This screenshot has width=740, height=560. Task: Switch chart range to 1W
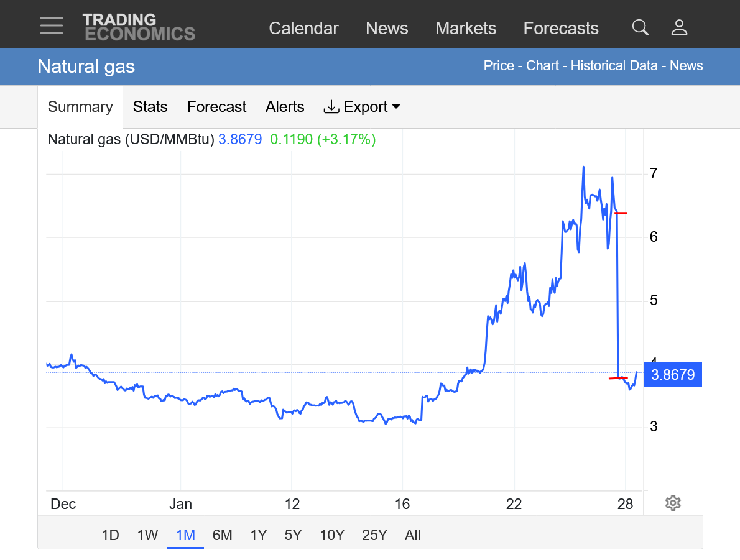147,535
